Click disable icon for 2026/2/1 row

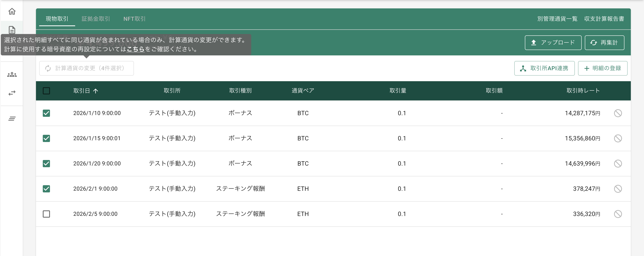(618, 189)
